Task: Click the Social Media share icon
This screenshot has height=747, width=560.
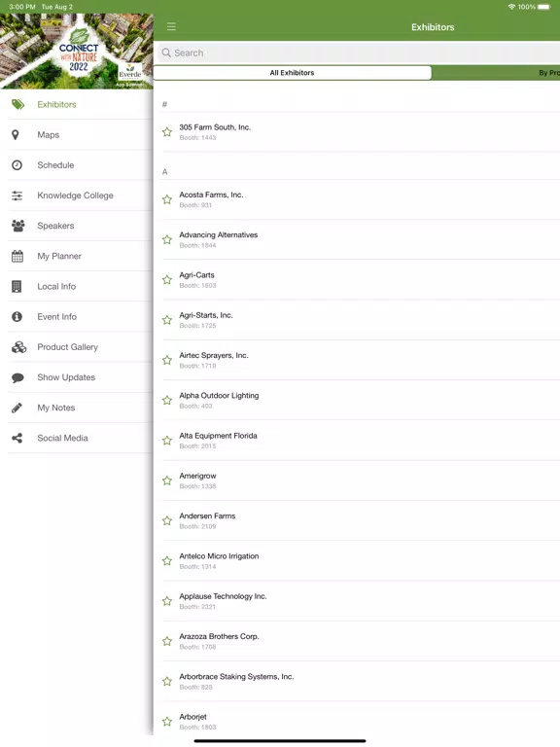Action: tap(17, 438)
